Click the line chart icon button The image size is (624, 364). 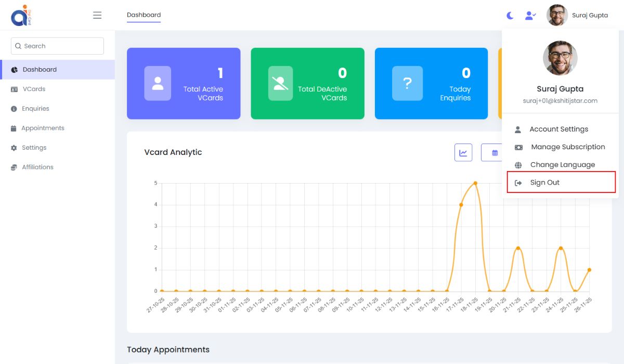tap(463, 153)
